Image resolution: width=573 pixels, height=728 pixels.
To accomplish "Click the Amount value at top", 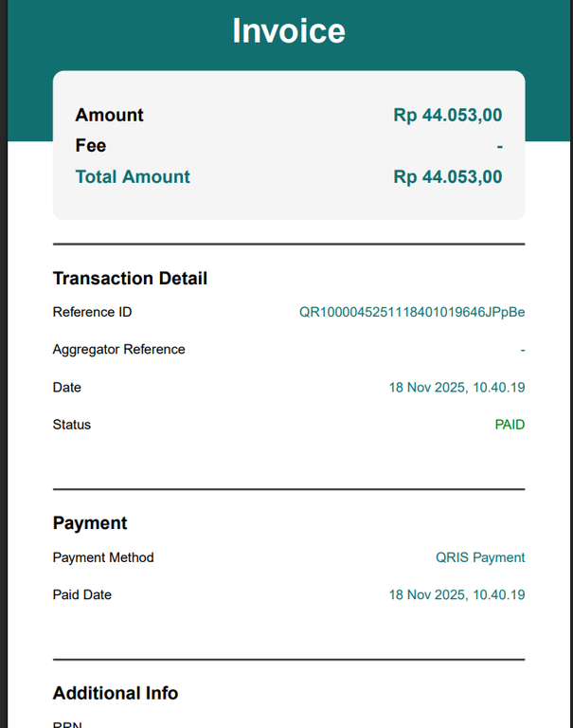I will tap(448, 115).
